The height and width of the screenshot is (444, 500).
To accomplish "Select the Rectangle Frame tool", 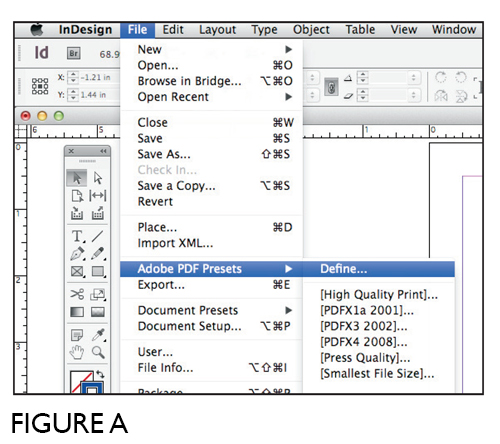I will [77, 271].
